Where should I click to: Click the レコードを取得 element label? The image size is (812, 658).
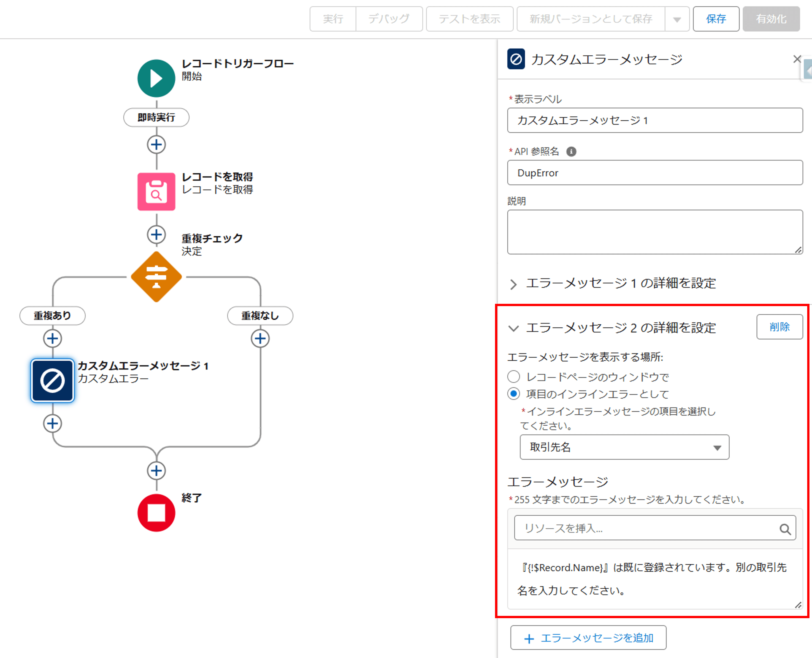217,177
